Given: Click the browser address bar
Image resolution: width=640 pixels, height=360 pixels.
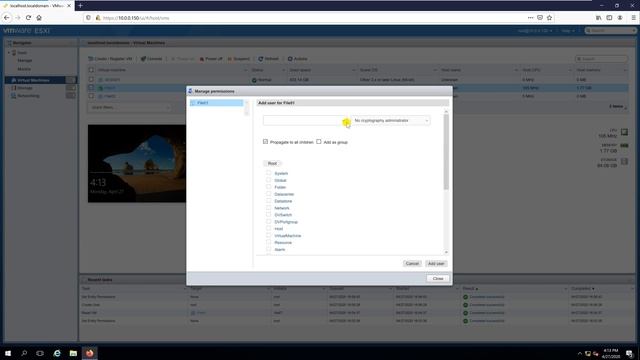Looking at the screenshot, I should coord(310,18).
